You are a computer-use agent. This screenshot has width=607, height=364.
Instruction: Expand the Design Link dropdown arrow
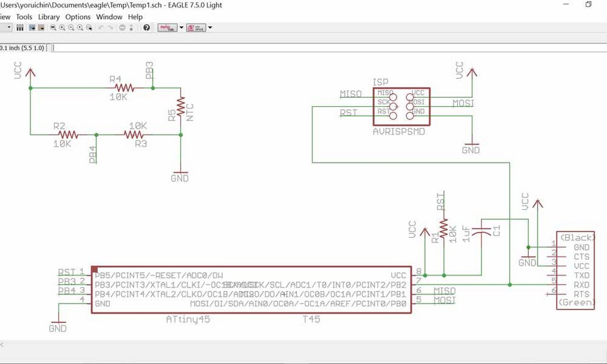181,27
